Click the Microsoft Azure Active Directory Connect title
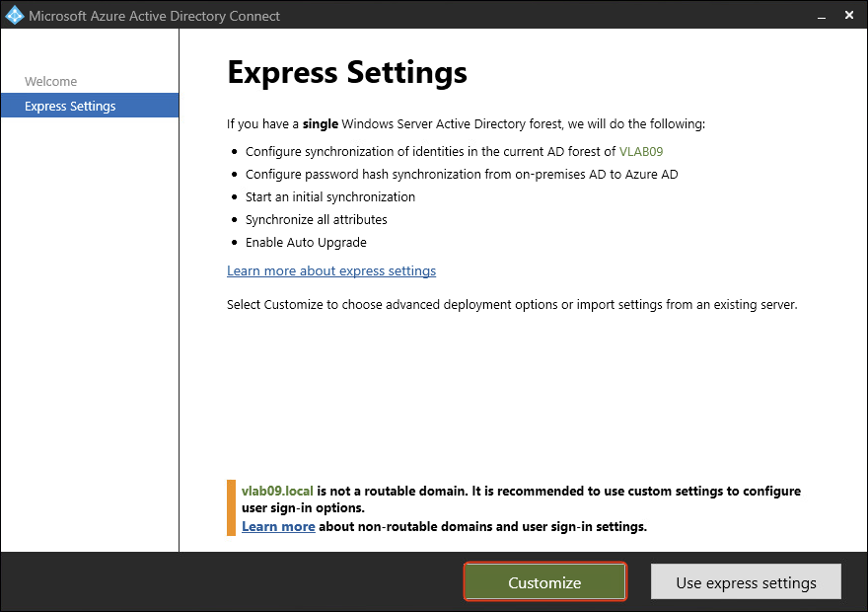868x612 pixels. [x=154, y=16]
